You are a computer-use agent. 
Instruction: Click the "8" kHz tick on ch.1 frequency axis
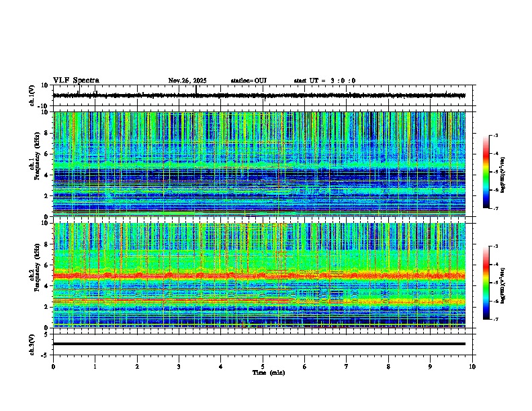(46, 133)
